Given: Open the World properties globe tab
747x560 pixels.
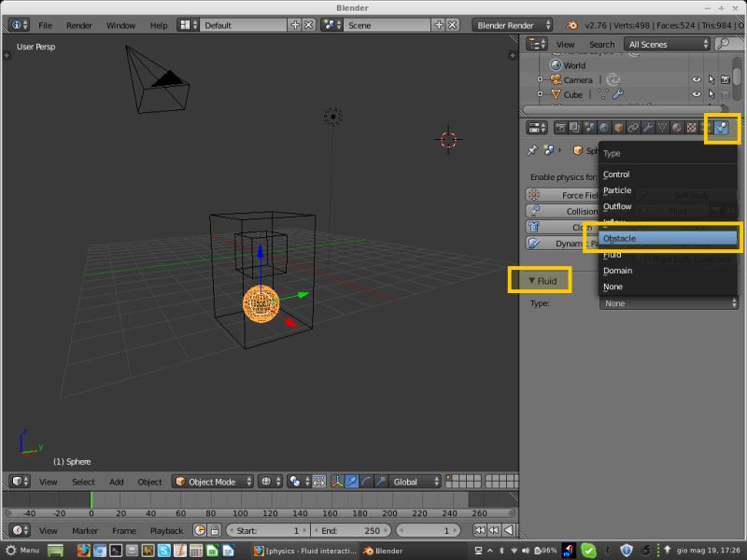Looking at the screenshot, I should (604, 128).
